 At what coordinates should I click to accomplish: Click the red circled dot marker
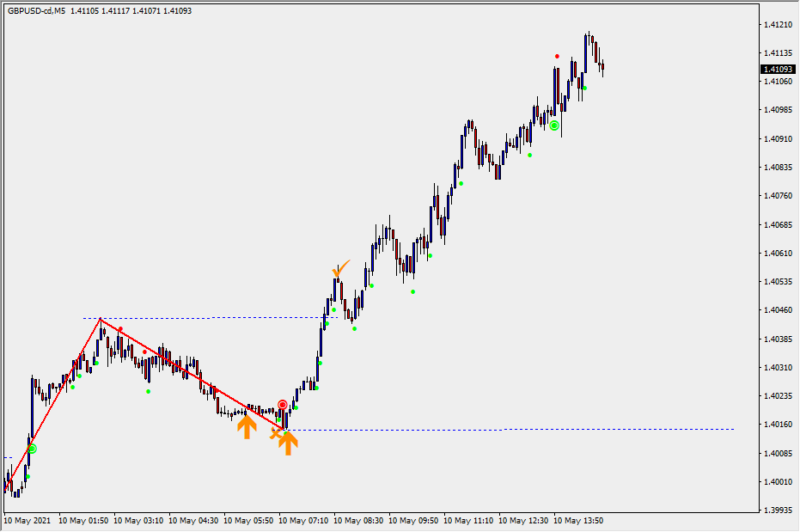(x=282, y=404)
